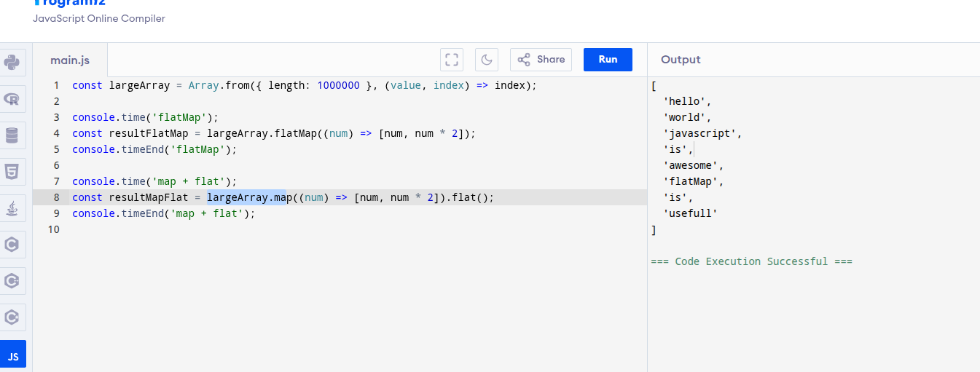
Task: Select the HTML5 editor icon
Action: point(12,172)
